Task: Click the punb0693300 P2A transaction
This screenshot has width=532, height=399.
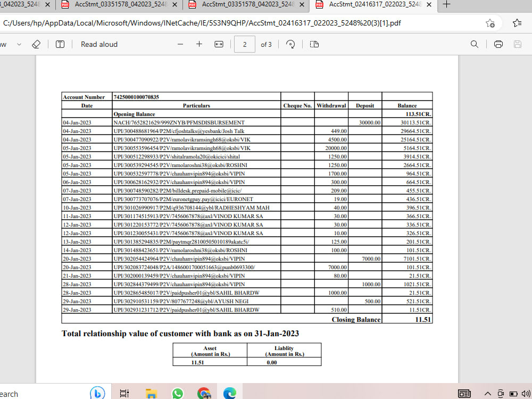Action: (x=184, y=267)
